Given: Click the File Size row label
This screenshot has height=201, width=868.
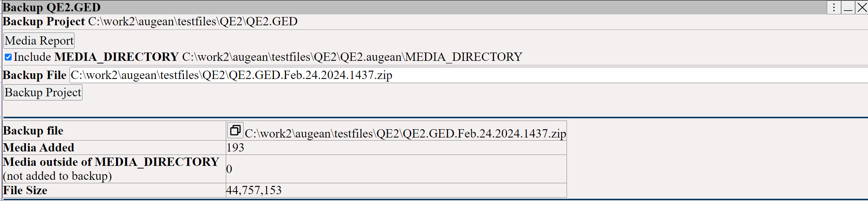Looking at the screenshot, I should click(x=25, y=190).
